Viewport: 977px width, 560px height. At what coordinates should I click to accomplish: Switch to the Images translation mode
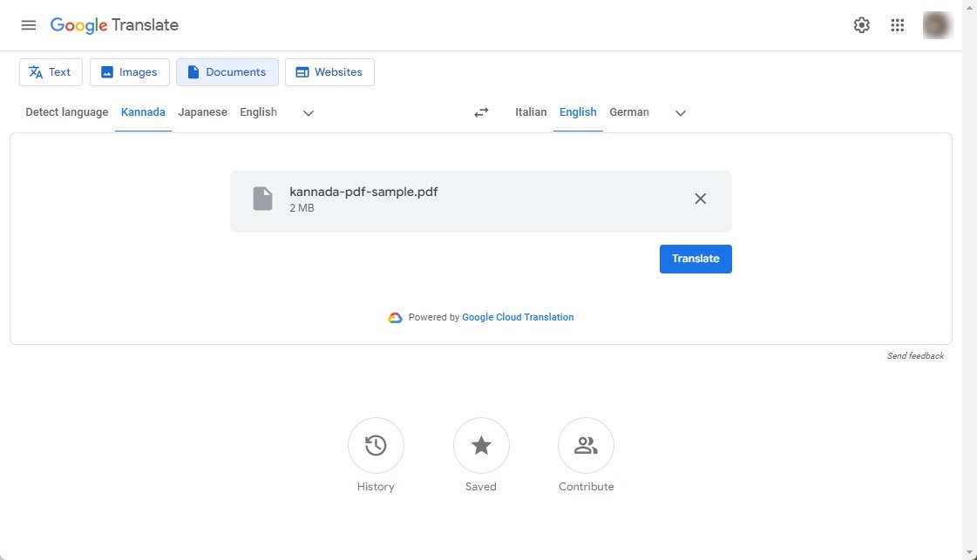pyautogui.click(x=129, y=71)
